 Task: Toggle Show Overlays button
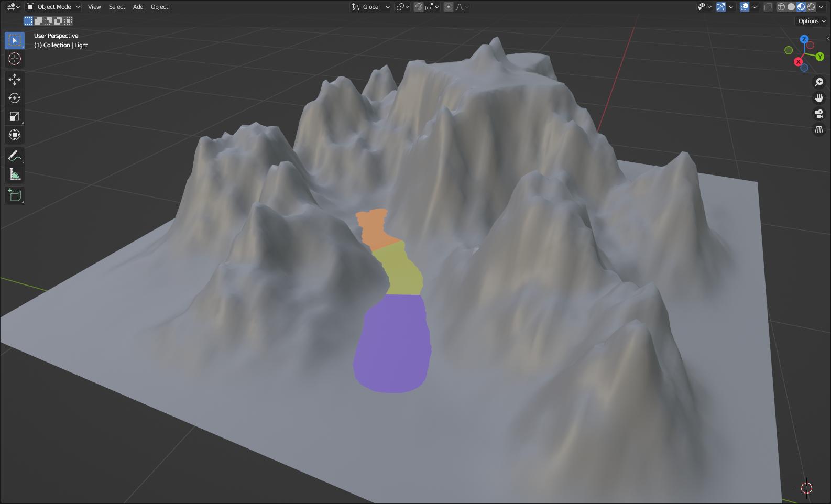[745, 7]
